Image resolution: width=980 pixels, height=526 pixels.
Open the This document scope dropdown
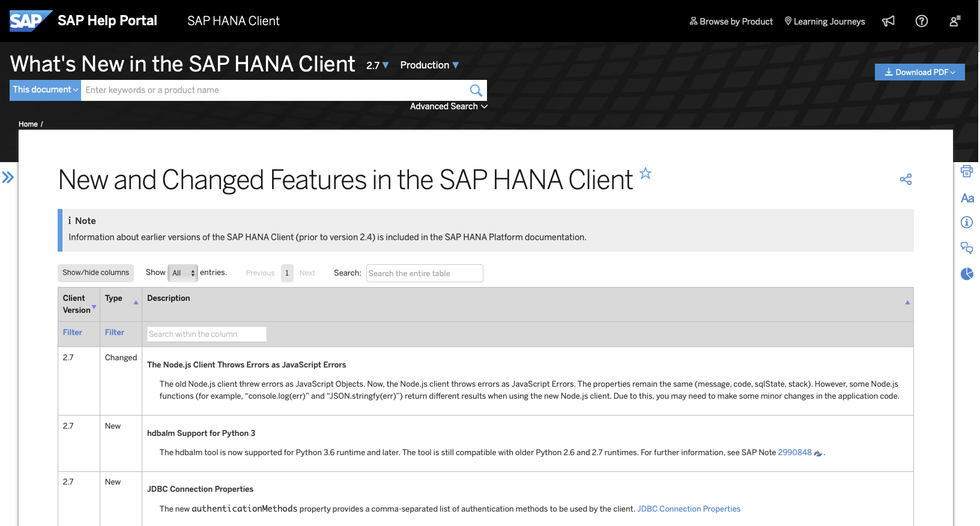point(46,90)
